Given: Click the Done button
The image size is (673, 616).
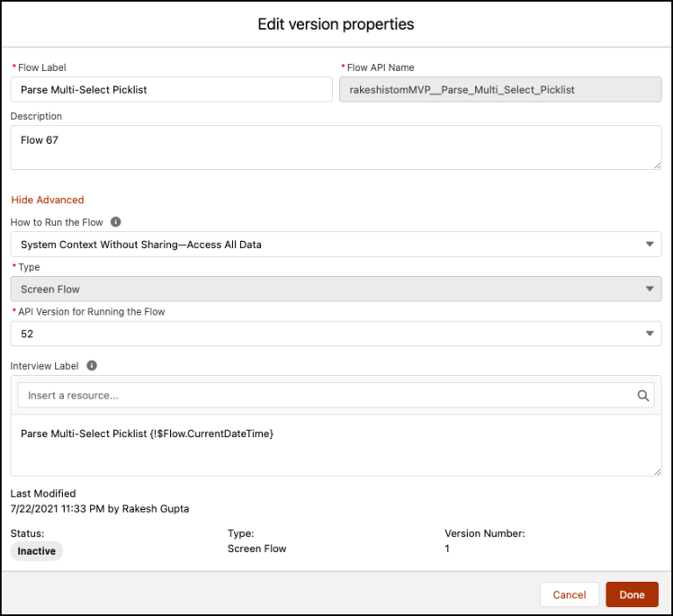Looking at the screenshot, I should (x=632, y=595).
